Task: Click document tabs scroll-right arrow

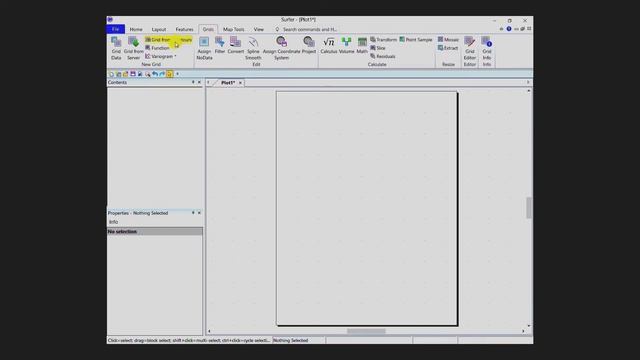Action: [528, 82]
